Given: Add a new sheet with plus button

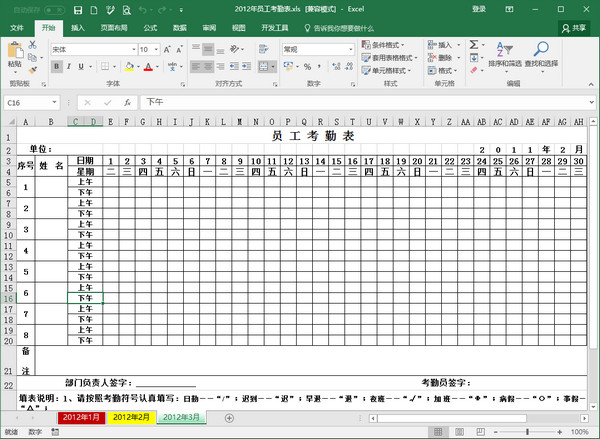Looking at the screenshot, I should click(229, 417).
